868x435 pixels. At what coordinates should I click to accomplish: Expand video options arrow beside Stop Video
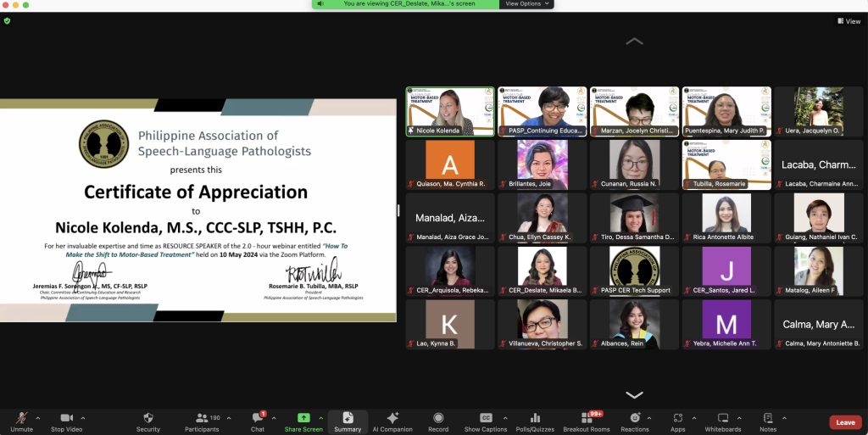[83, 418]
